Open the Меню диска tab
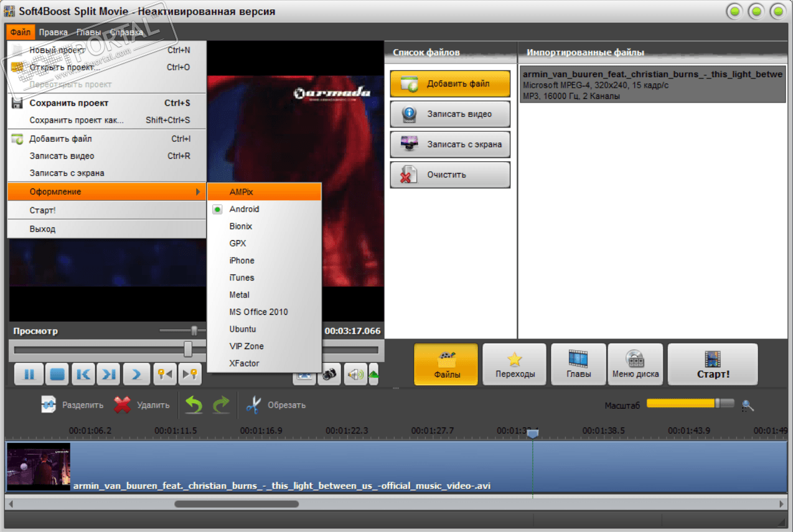Screen dimensions: 793x532 636,365
